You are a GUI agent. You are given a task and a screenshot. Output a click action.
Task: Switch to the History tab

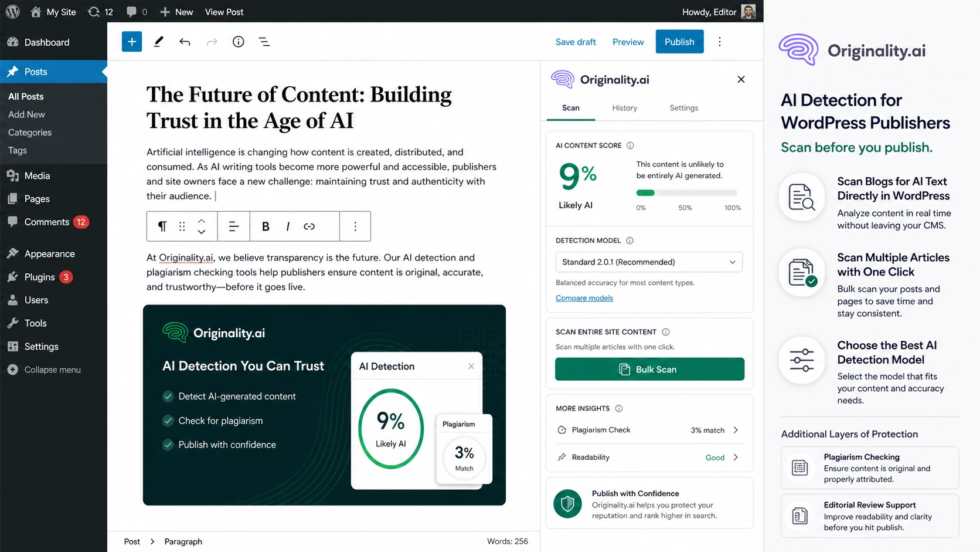(625, 108)
